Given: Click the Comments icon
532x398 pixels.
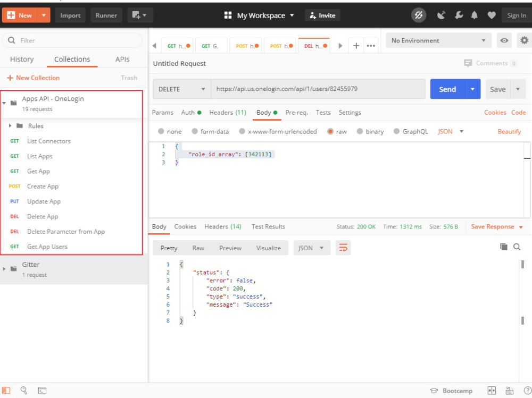Looking at the screenshot, I should click(x=468, y=63).
